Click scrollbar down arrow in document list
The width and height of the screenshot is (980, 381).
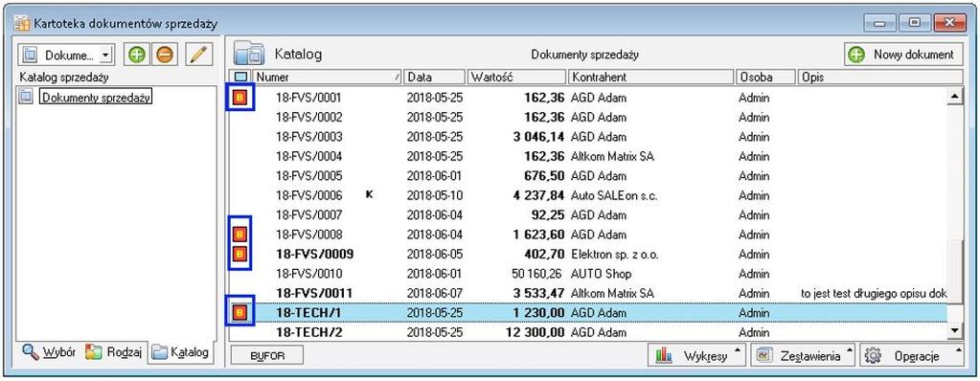pyautogui.click(x=955, y=330)
